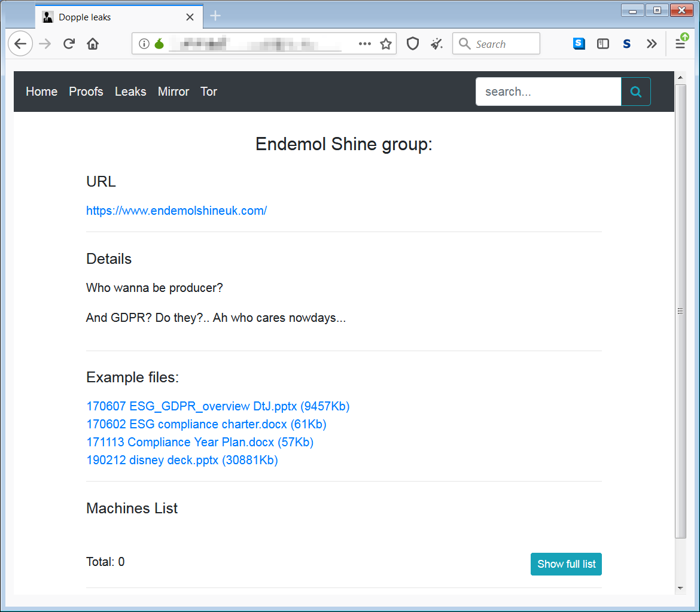Select the Dopple leaks tab
Image resolution: width=700 pixels, height=612 pixels.
click(119, 17)
